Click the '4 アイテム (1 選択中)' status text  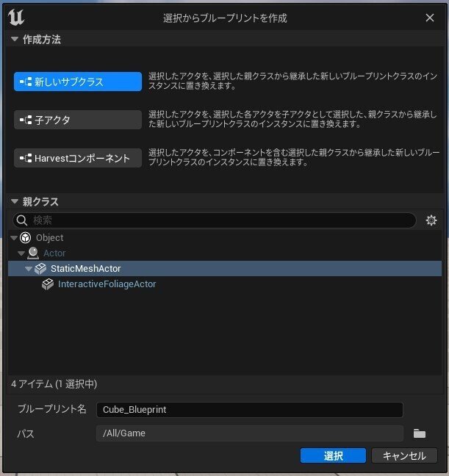[54, 384]
